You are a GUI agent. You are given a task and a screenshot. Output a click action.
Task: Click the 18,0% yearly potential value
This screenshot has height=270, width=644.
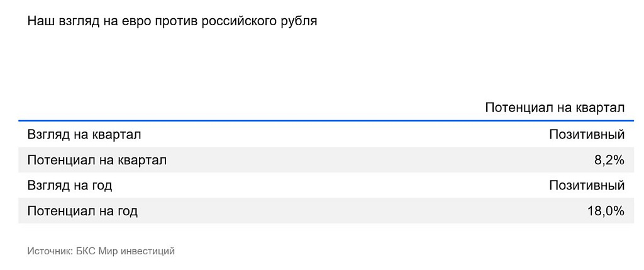pos(606,211)
